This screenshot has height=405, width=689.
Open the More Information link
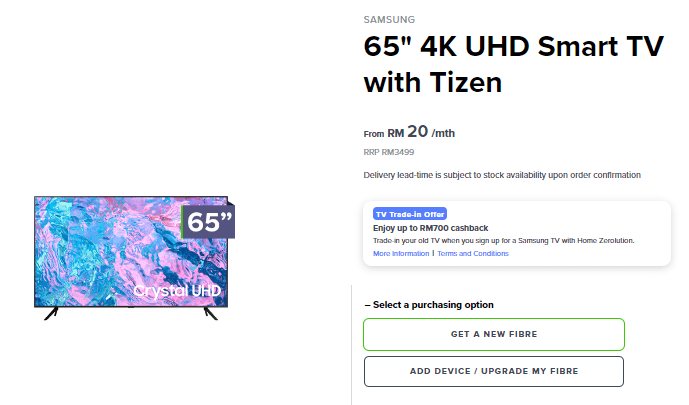point(401,254)
